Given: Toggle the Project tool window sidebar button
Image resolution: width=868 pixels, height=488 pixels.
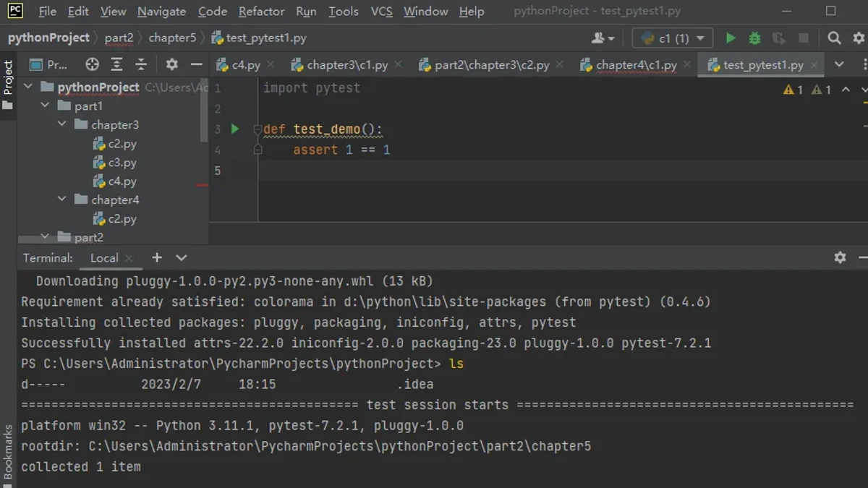Looking at the screenshot, I should [x=8, y=85].
